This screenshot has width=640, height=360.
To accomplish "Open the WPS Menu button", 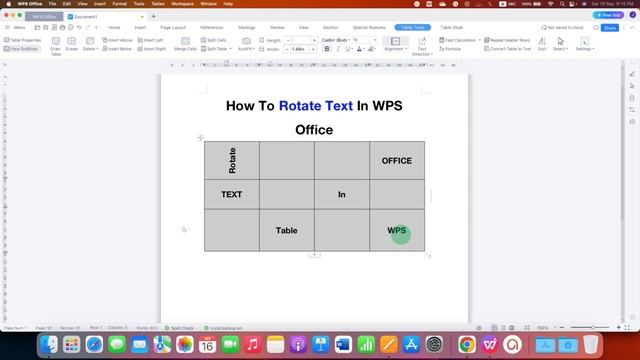I will click(16, 27).
